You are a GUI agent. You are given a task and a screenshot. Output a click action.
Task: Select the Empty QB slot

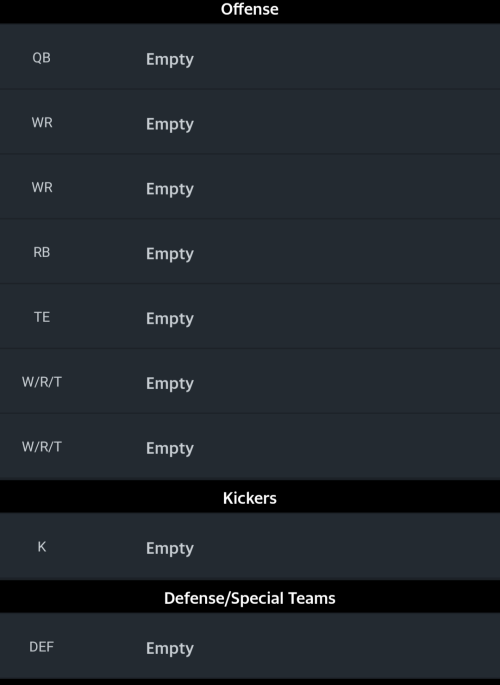169,59
